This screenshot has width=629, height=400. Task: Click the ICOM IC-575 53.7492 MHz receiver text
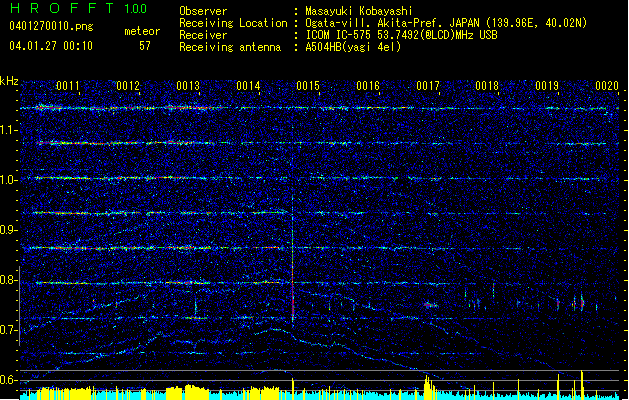pyautogui.click(x=401, y=35)
